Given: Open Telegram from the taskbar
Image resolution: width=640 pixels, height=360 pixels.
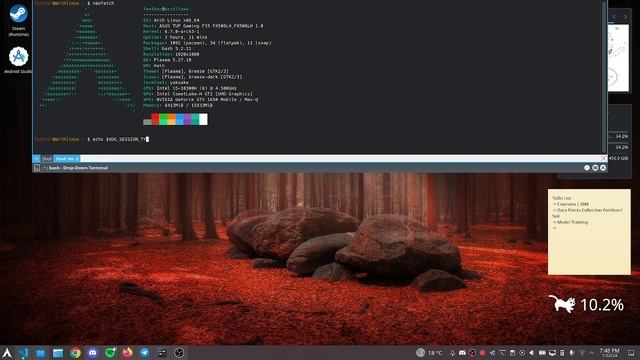Looking at the screenshot, I should [144, 353].
